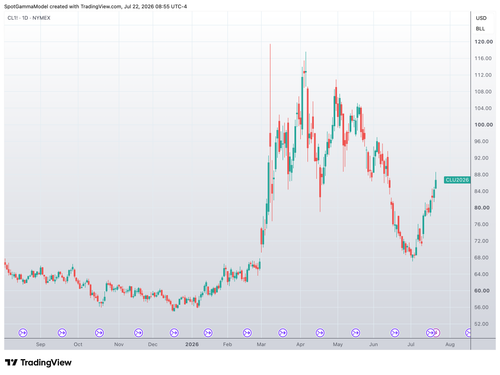
Task: Click the contract roll marker between Feb and Mar
Action: click(247, 332)
